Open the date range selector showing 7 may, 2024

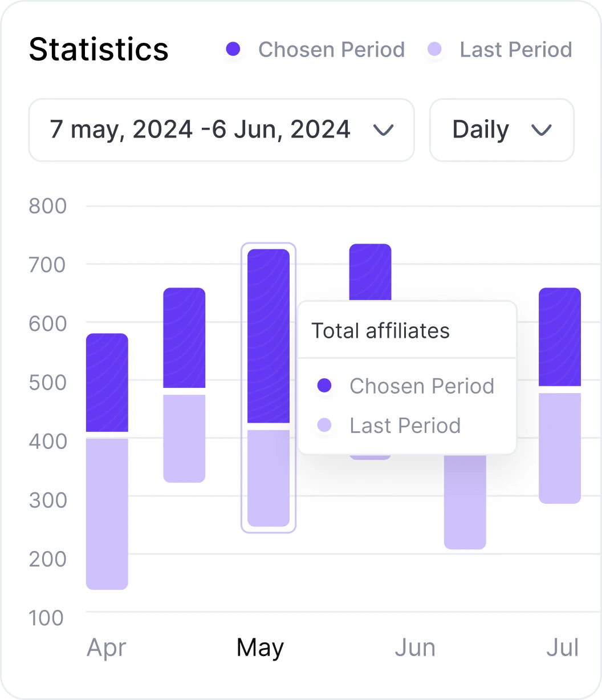click(221, 130)
